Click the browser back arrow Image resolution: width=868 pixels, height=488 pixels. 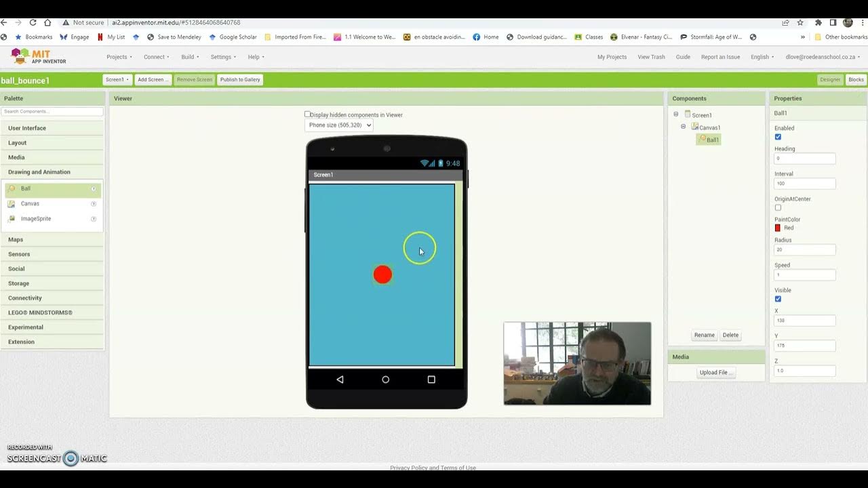point(4,22)
